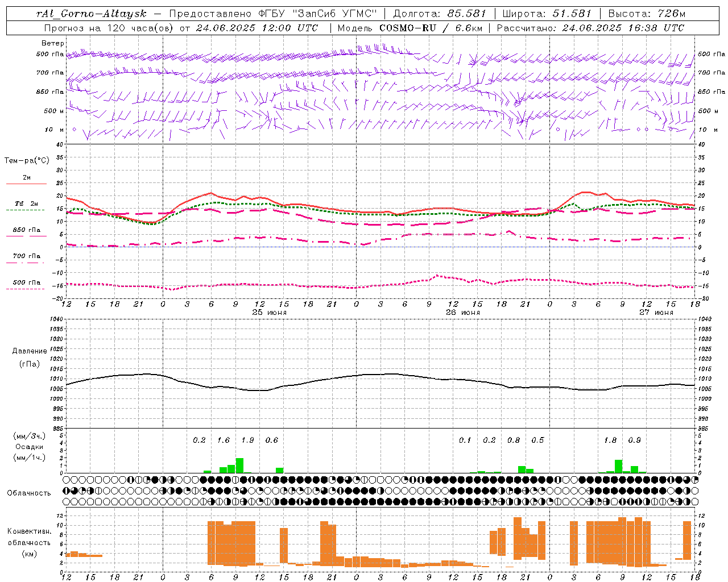This screenshot has height=582, width=728.
Task: Select the Долгота: 85.581 header field
Action: click(440, 14)
